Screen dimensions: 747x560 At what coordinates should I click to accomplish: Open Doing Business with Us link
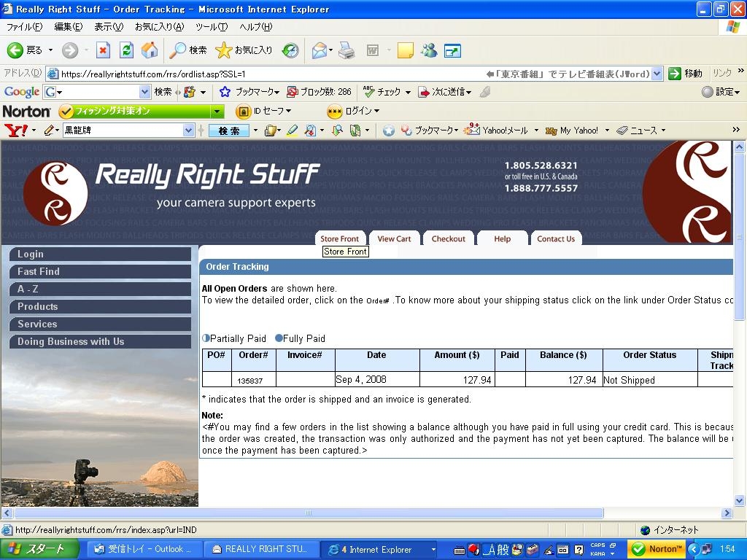point(101,341)
